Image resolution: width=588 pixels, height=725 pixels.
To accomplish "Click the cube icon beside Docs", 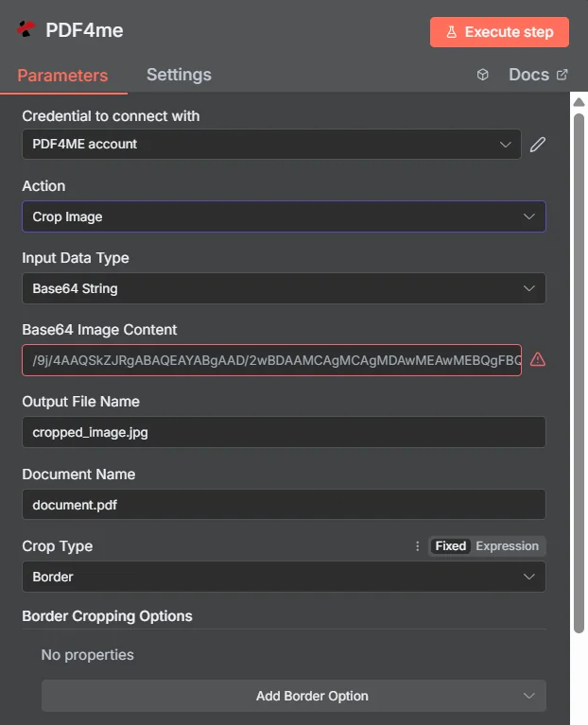I will click(x=483, y=75).
